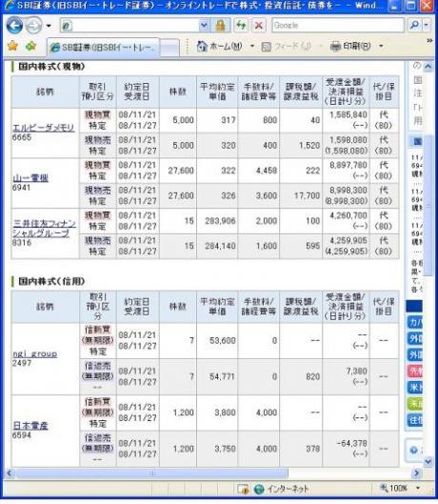This screenshot has width=438, height=504.
Task: Click the red Stop loading X icon
Action: click(x=259, y=25)
